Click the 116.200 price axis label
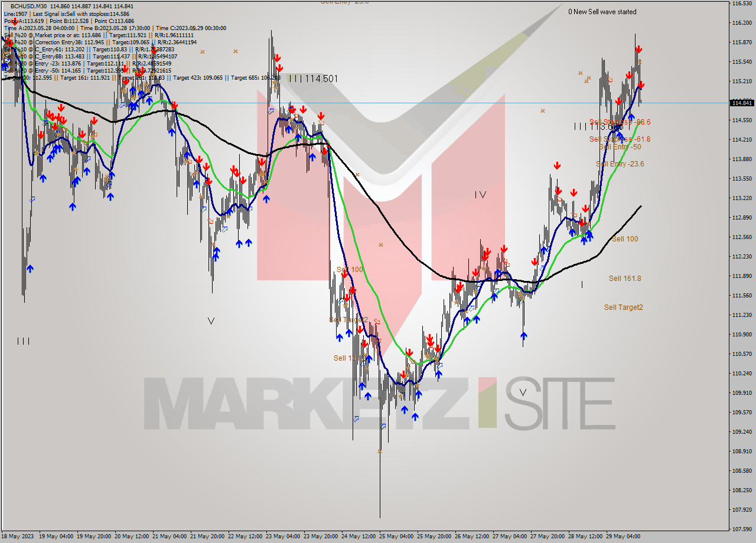Image resolution: width=756 pixels, height=543 pixels. coord(742,23)
